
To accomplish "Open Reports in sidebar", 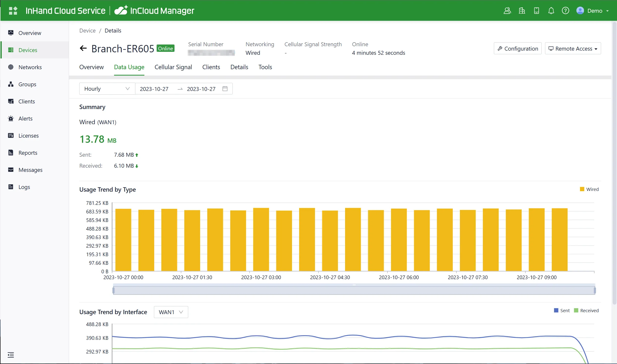I will (x=34, y=153).
